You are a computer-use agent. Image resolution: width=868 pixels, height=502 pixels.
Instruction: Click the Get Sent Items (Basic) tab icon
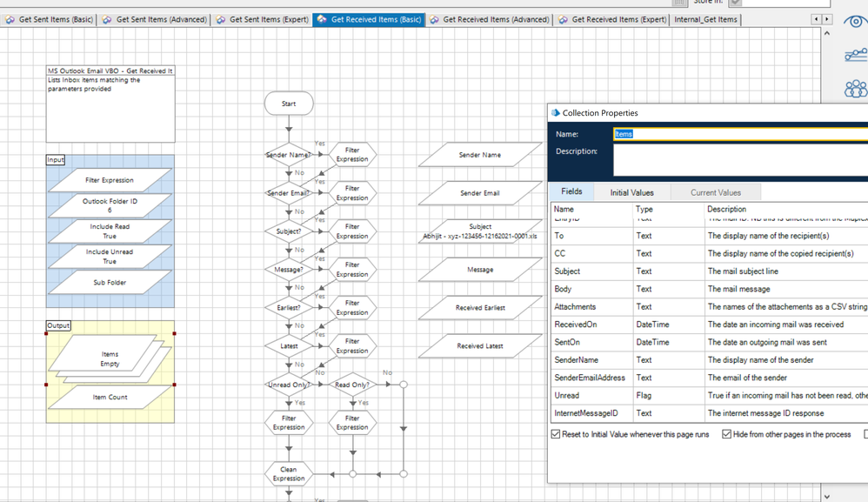[x=10, y=19]
